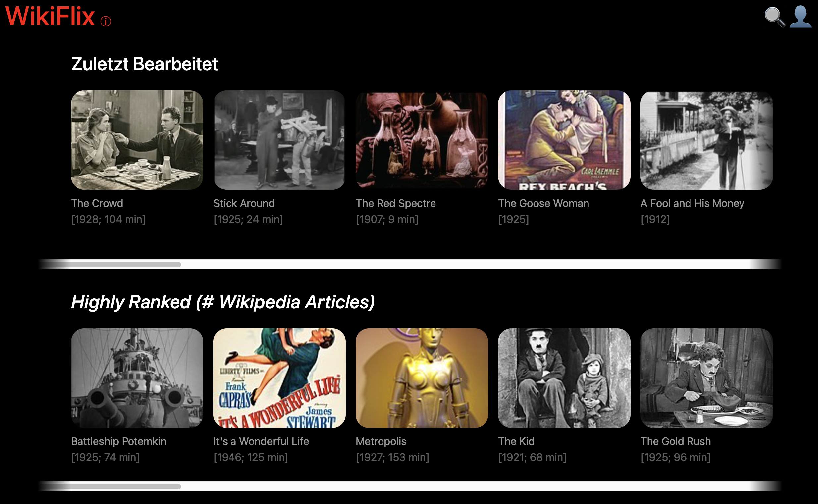Image resolution: width=818 pixels, height=504 pixels.
Task: Click The Gold Rush title text
Action: point(676,441)
